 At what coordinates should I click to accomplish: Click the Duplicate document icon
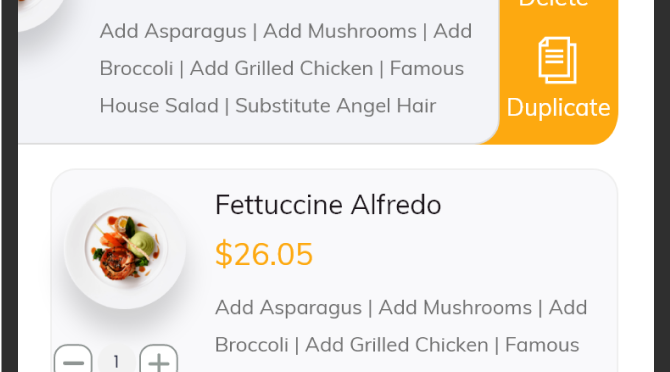tap(557, 60)
